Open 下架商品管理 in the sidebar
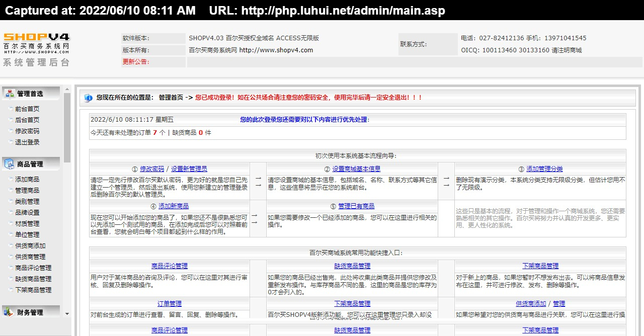The width and height of the screenshot is (644, 336). pos(33,290)
